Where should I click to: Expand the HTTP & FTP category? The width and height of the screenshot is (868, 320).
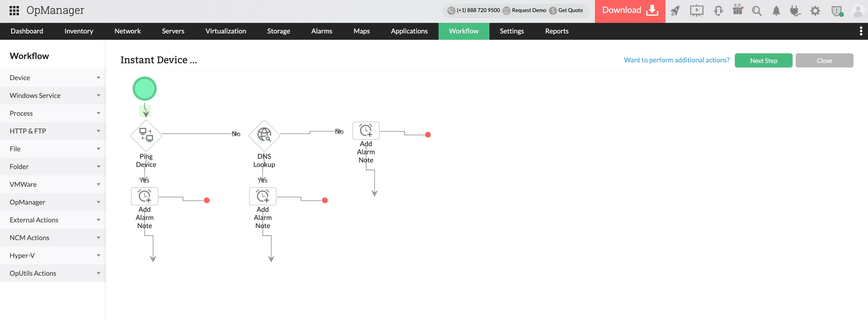(x=53, y=131)
